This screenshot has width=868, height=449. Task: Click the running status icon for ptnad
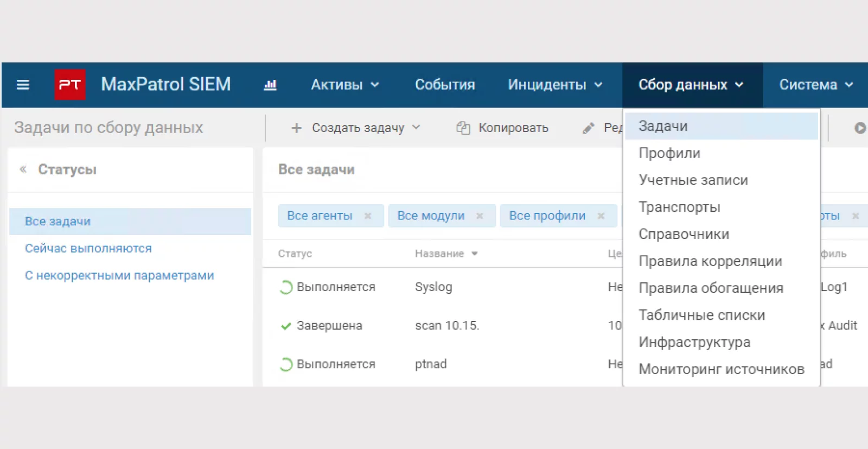[286, 364]
